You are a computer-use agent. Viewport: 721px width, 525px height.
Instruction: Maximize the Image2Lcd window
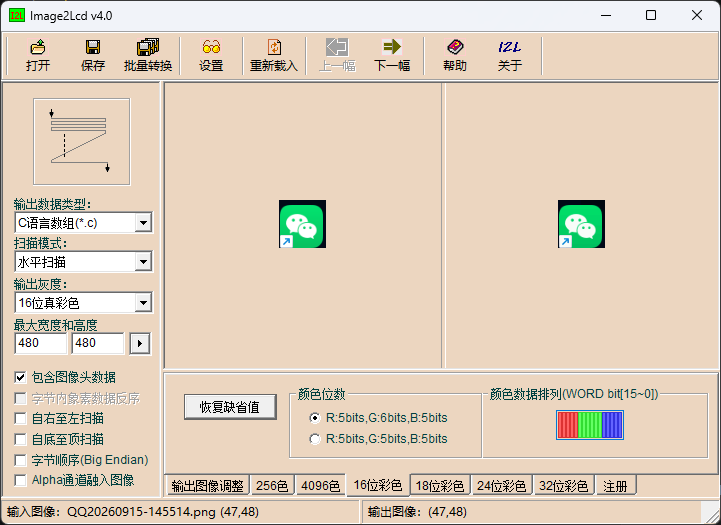click(651, 16)
